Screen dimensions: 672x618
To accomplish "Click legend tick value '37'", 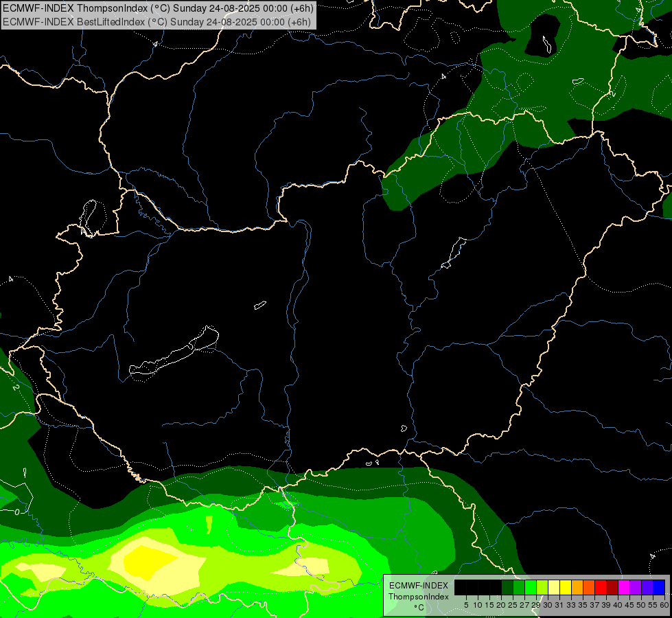I will click(594, 605).
